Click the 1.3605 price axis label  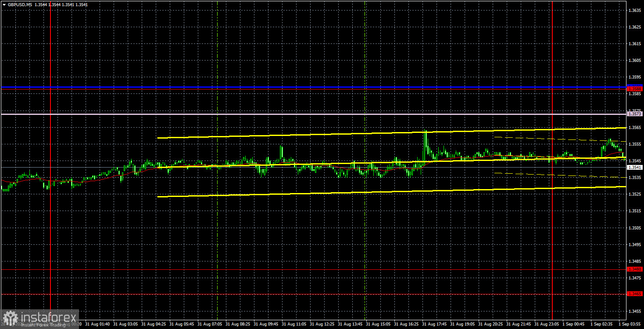635,61
